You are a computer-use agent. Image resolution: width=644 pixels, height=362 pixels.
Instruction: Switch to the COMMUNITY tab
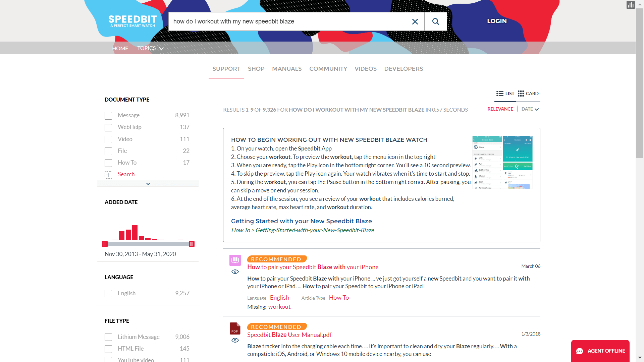coord(328,69)
